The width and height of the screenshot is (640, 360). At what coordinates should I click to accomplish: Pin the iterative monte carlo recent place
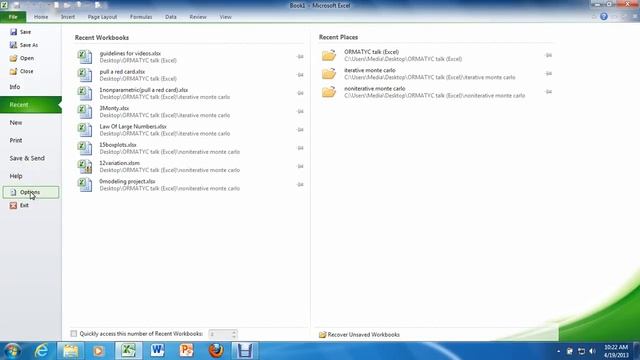click(549, 73)
